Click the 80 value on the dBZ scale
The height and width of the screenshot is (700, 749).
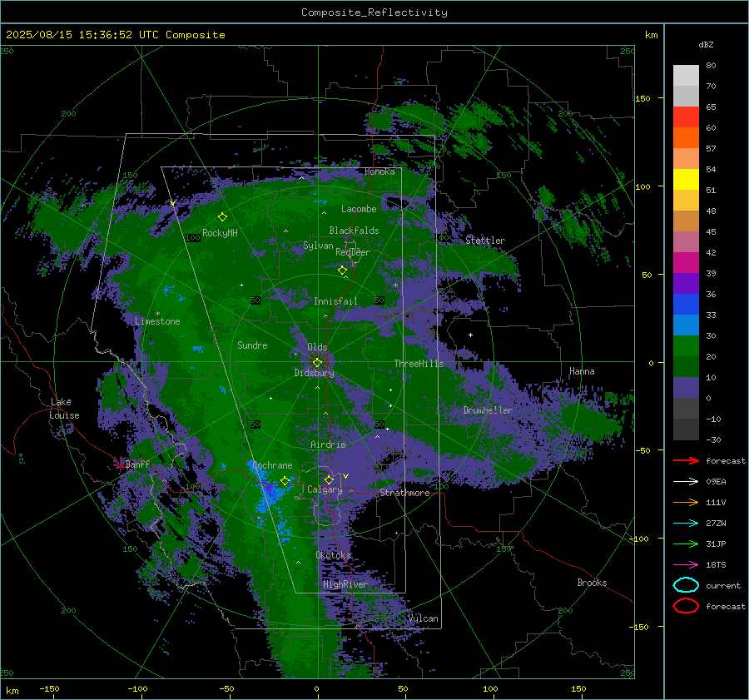711,66
